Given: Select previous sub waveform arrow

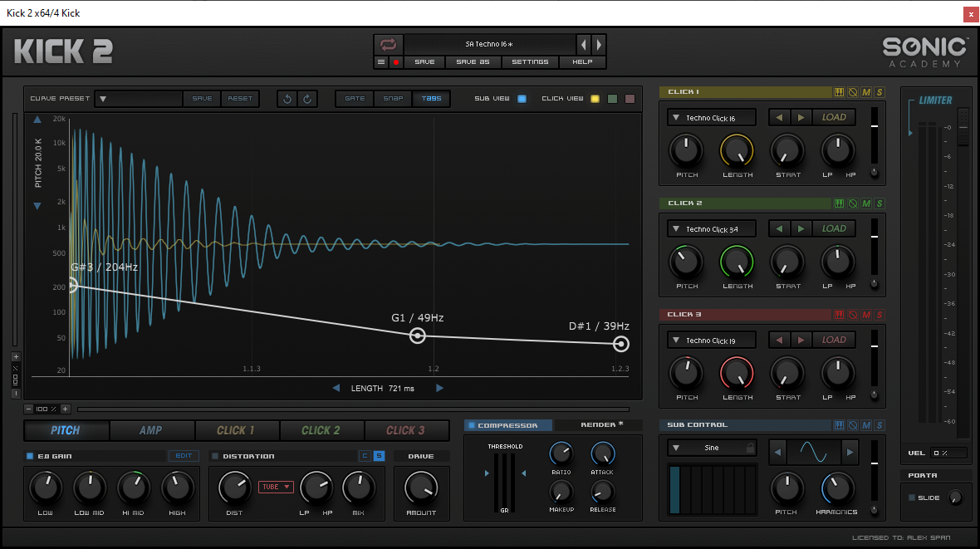Looking at the screenshot, I should (777, 452).
